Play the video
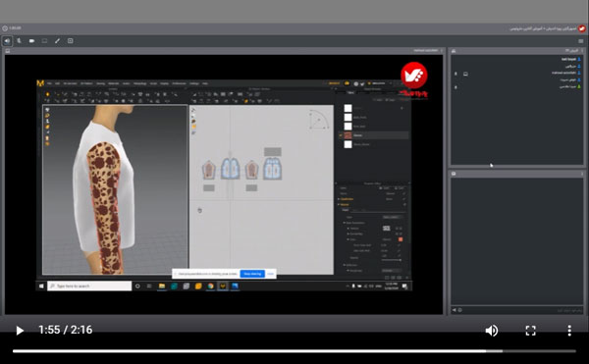 click(20, 331)
